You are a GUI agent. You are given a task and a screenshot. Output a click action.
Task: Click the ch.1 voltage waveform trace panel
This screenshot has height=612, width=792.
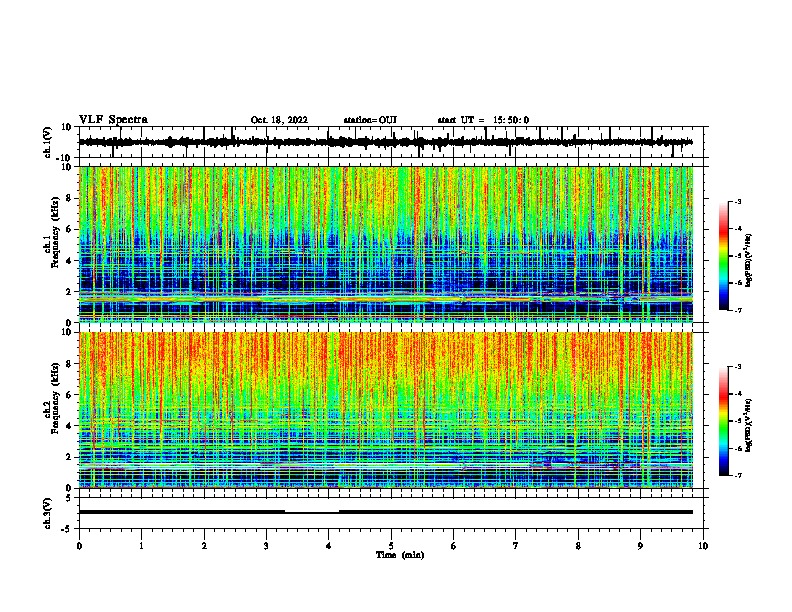pos(390,142)
